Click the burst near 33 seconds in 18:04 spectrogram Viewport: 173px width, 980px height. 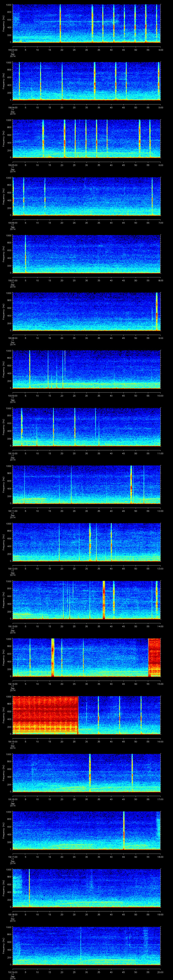(x=95, y=81)
